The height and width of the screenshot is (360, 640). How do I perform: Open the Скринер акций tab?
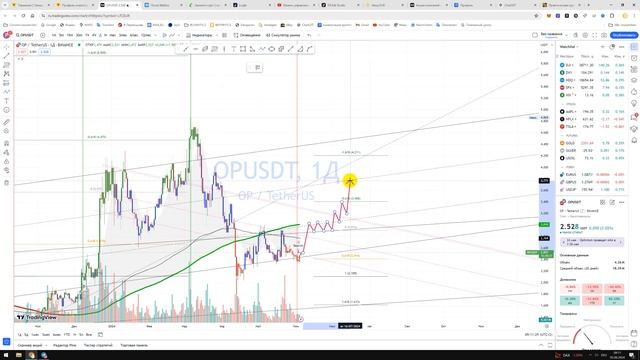pos(31,345)
